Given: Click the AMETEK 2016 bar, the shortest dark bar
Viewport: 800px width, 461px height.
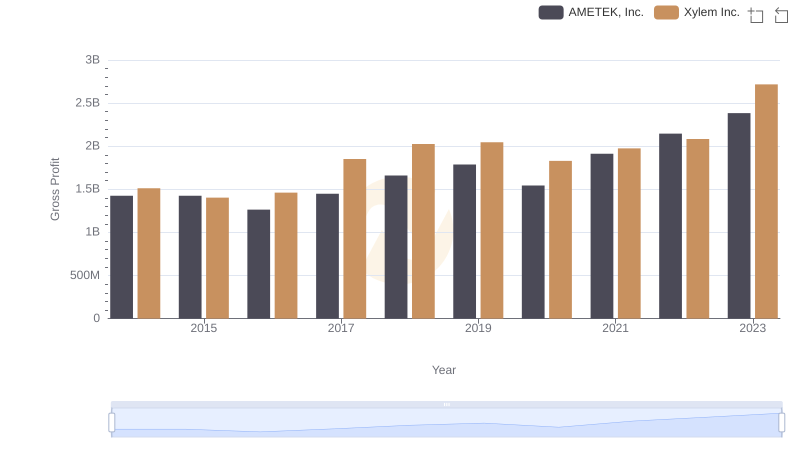Looking at the screenshot, I should tap(259, 264).
